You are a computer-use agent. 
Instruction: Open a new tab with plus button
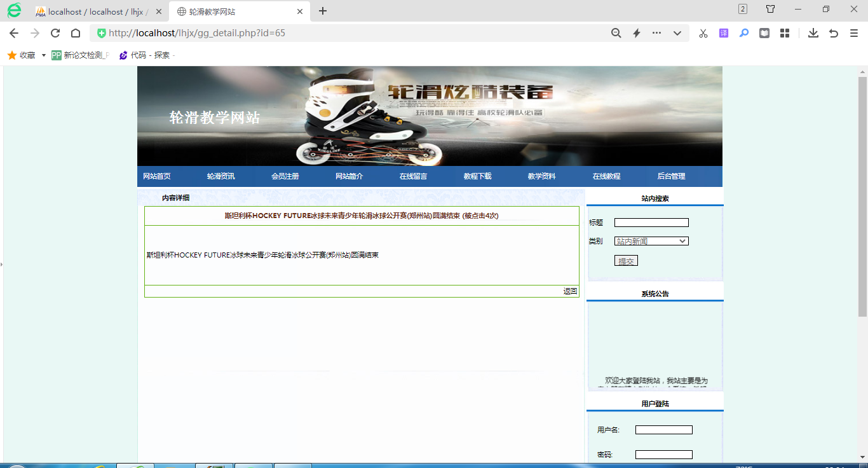click(323, 11)
